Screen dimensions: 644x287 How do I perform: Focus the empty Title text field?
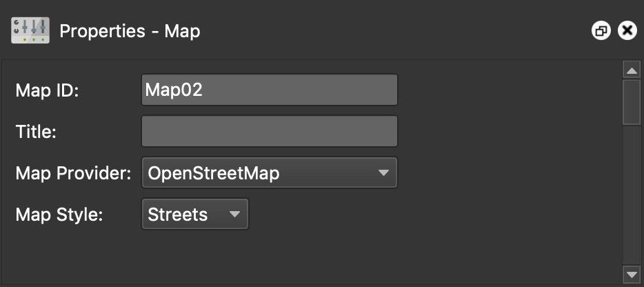point(269,131)
